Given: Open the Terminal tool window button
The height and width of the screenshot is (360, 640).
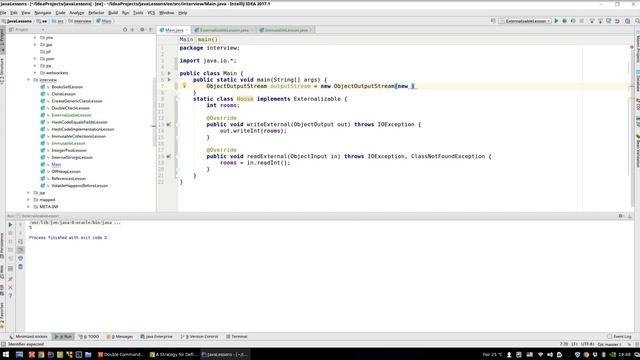Looking at the screenshot, I should click(x=237, y=336).
